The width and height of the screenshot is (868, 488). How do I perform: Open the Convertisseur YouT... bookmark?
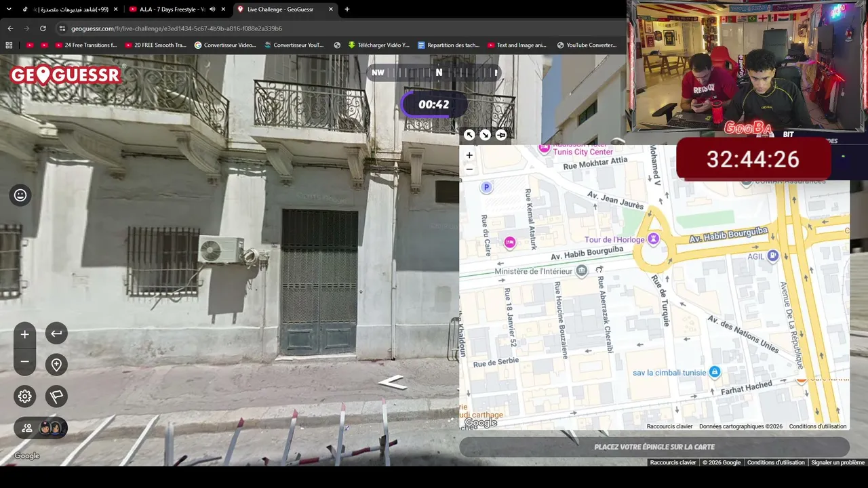point(294,45)
